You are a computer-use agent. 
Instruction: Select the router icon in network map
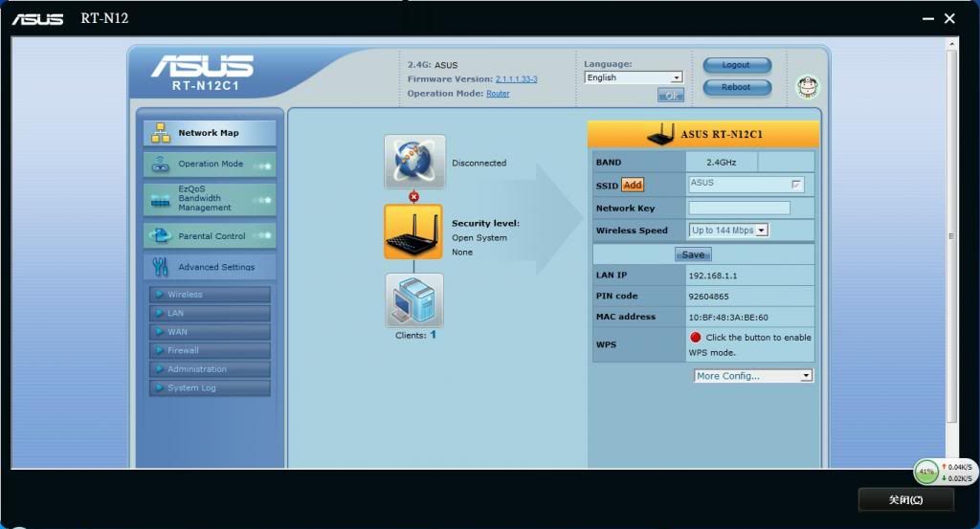pos(413,231)
